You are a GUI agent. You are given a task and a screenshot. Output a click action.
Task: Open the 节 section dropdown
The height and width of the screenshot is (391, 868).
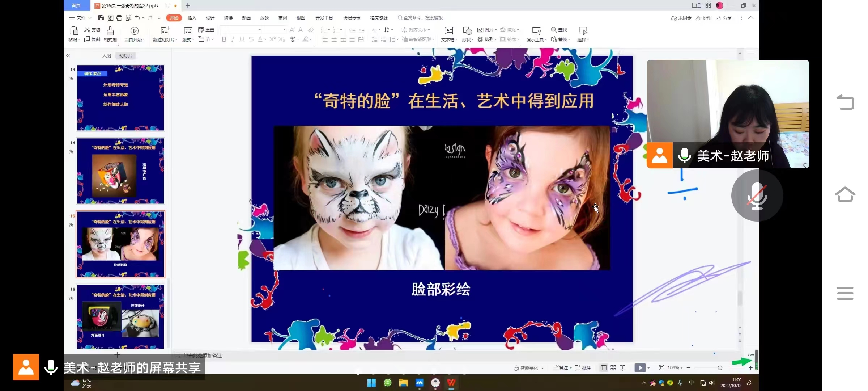[206, 39]
